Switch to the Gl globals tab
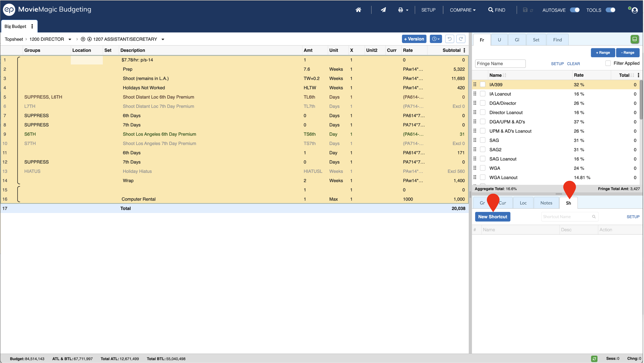The image size is (644, 363). coord(517,40)
